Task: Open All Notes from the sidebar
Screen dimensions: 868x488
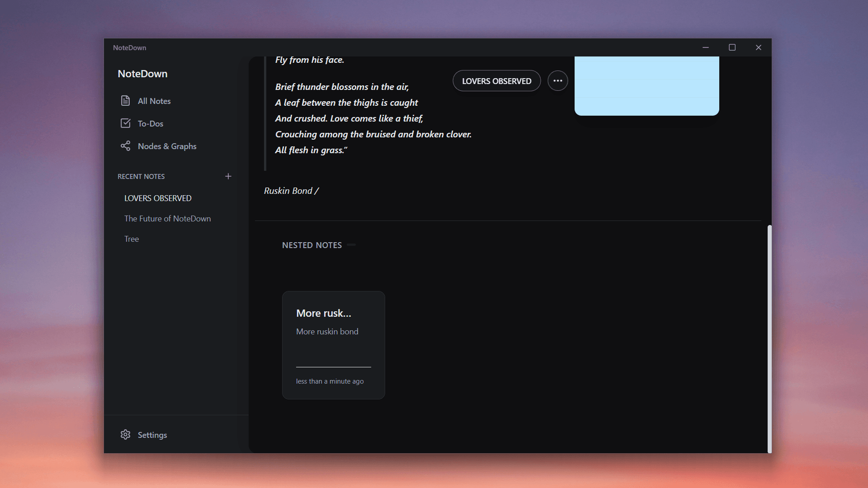Action: coord(154,101)
